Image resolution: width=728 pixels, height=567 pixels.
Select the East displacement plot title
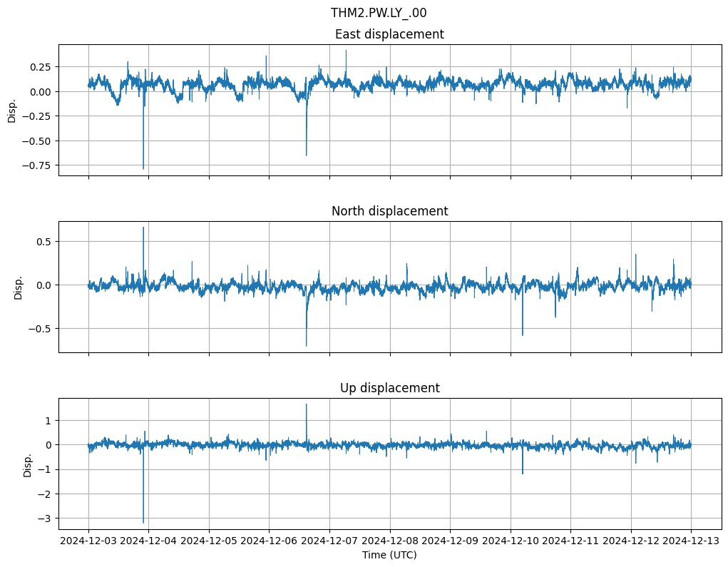(x=389, y=34)
